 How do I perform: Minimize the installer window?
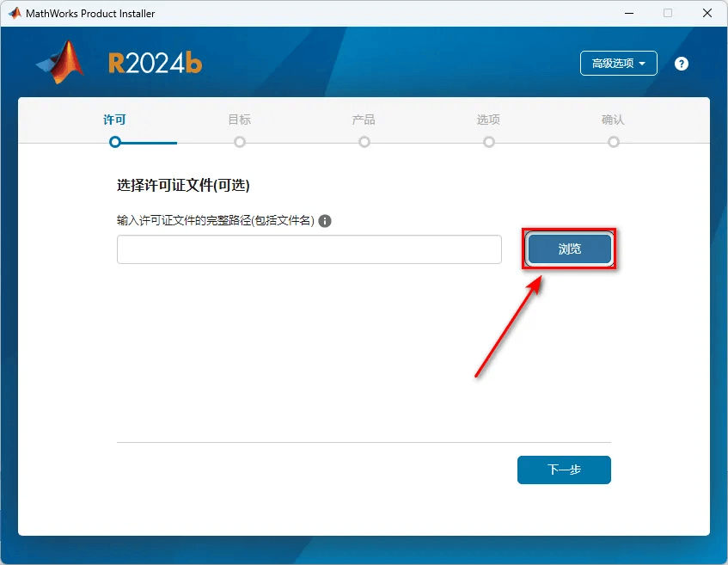[x=629, y=13]
